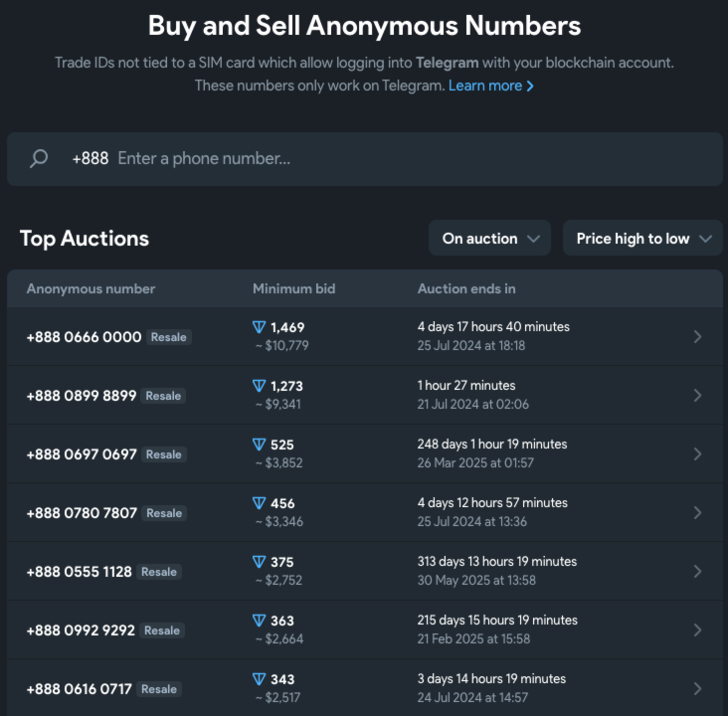Open auction for +888 0780 7807
The width and height of the screenshot is (728, 716).
click(364, 512)
